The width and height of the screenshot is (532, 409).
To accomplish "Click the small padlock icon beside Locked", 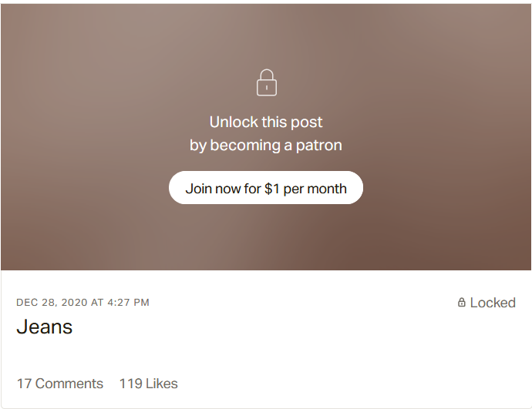I will coord(462,303).
